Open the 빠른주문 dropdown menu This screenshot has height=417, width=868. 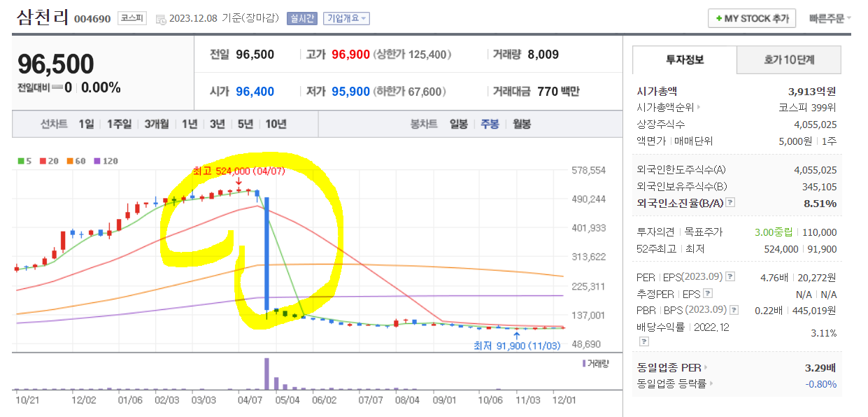[x=830, y=18]
